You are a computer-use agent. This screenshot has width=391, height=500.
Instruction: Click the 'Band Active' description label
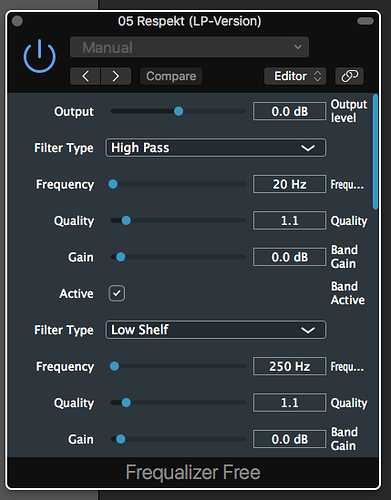click(x=348, y=293)
